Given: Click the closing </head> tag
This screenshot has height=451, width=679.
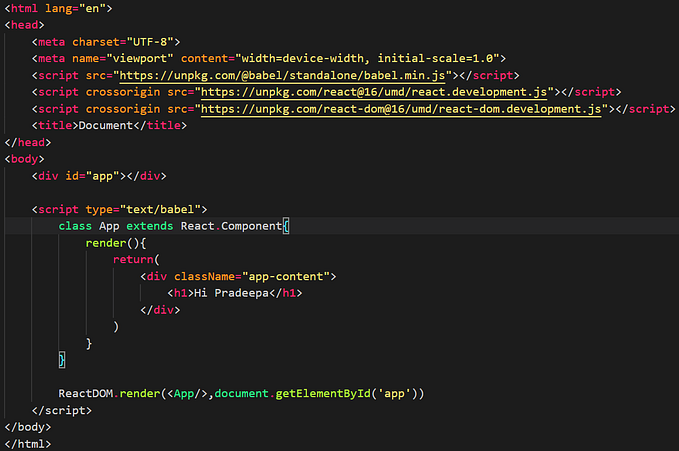Looking at the screenshot, I should tap(28, 143).
